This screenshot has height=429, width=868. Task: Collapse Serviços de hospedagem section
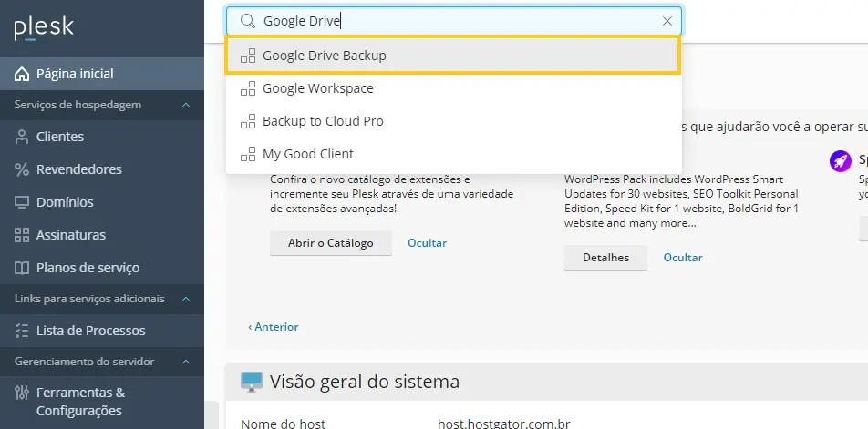click(186, 105)
